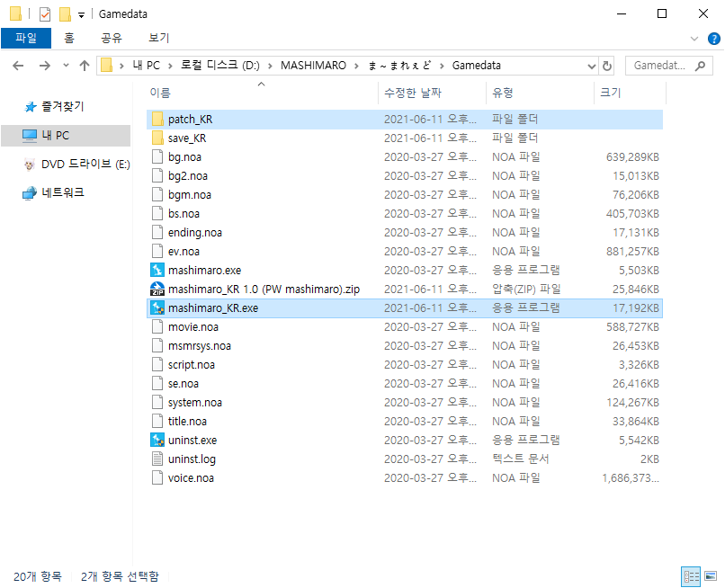The height and width of the screenshot is (588, 725).
Task: Click the save_KR folder icon
Action: tap(157, 138)
